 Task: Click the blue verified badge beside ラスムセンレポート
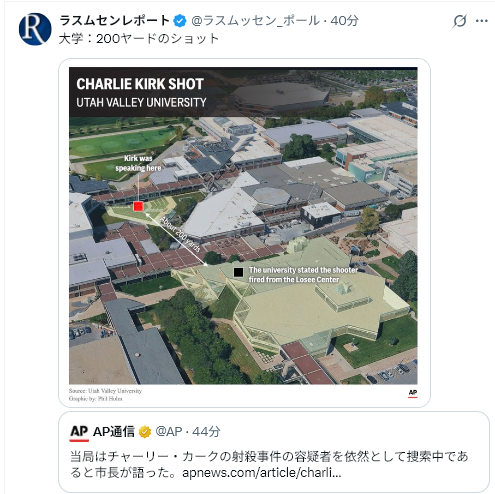(x=180, y=21)
